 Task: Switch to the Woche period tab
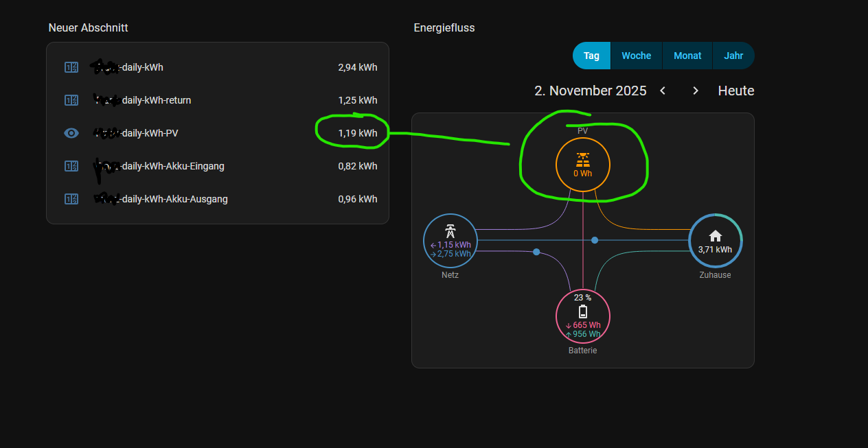pos(636,56)
